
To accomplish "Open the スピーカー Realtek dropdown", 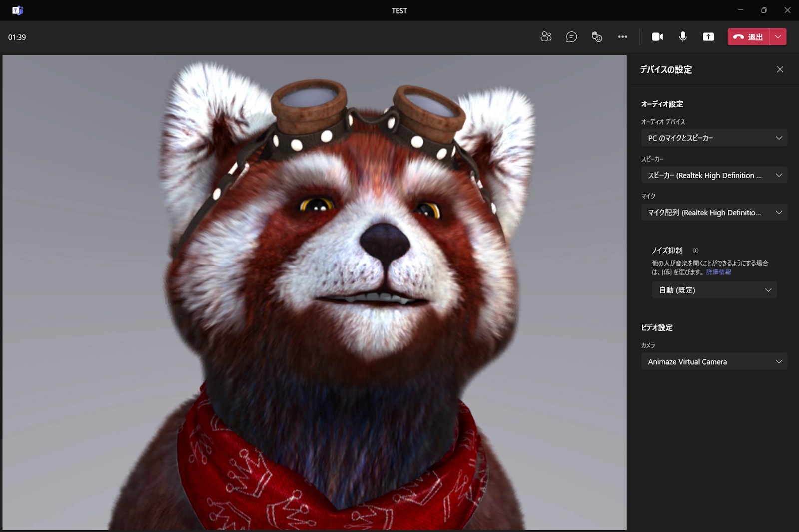I will coord(714,175).
